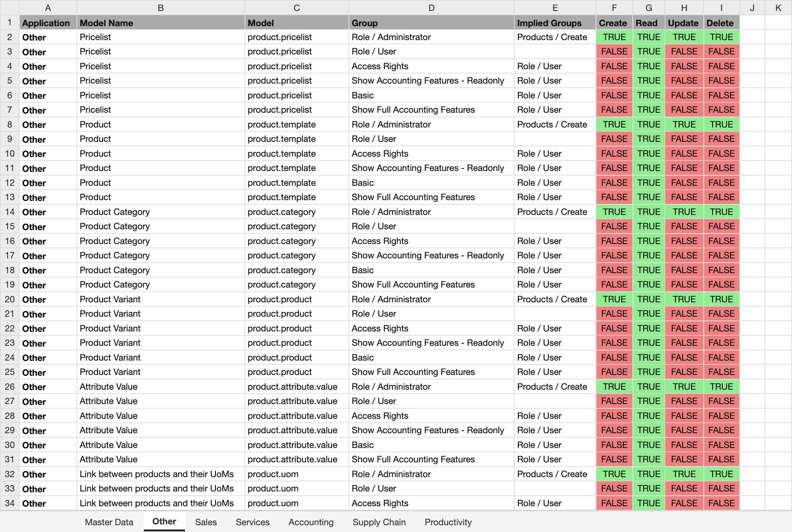Open the Supply Chain sheet tab

point(379,522)
